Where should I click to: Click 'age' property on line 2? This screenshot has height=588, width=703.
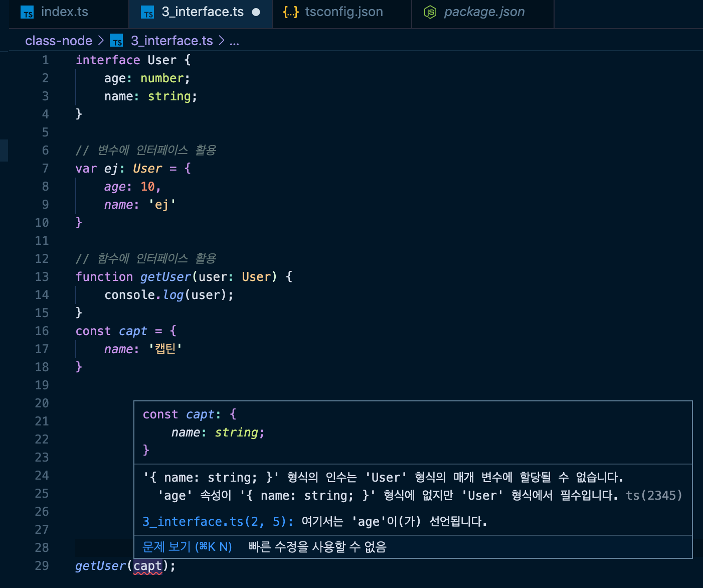(x=115, y=78)
